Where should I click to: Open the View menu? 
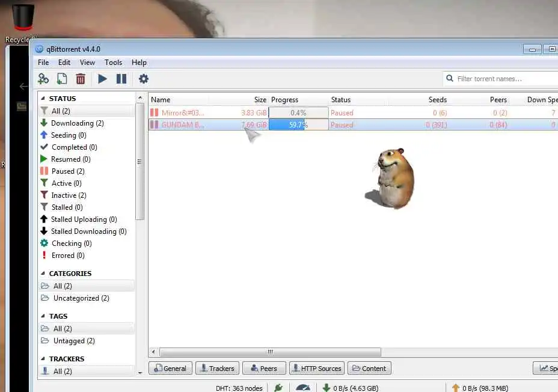87,63
